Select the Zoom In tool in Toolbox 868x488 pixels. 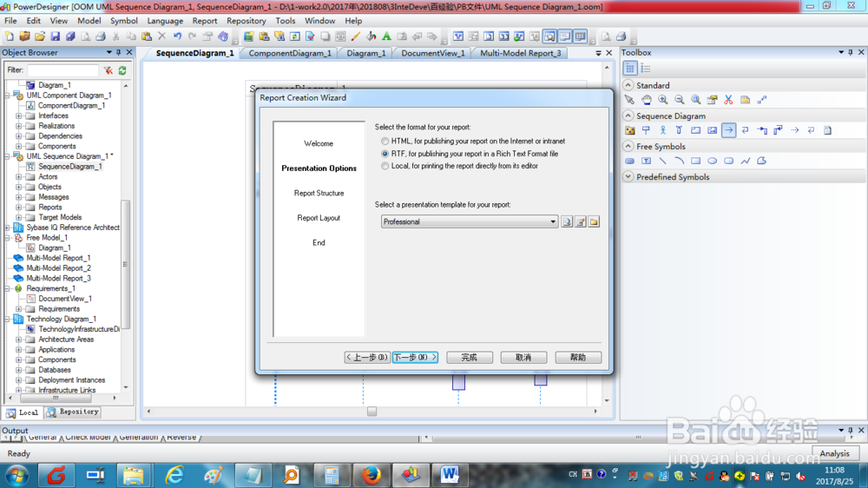662,100
